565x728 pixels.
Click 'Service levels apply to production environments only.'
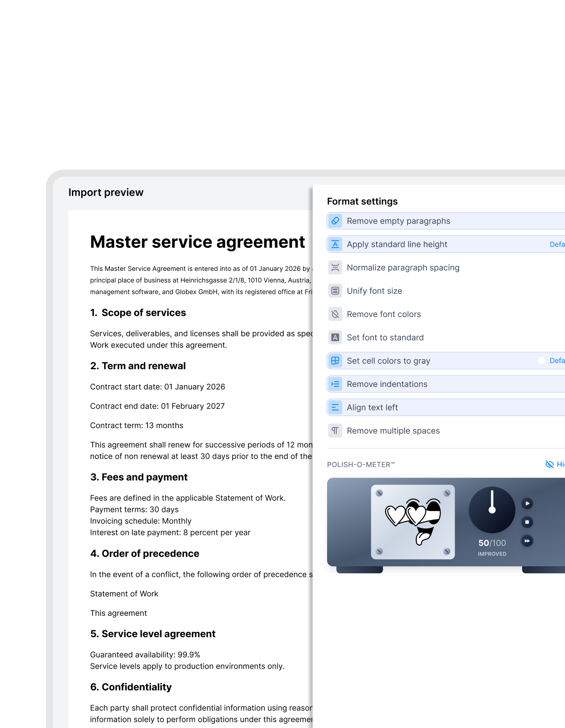pos(187,667)
